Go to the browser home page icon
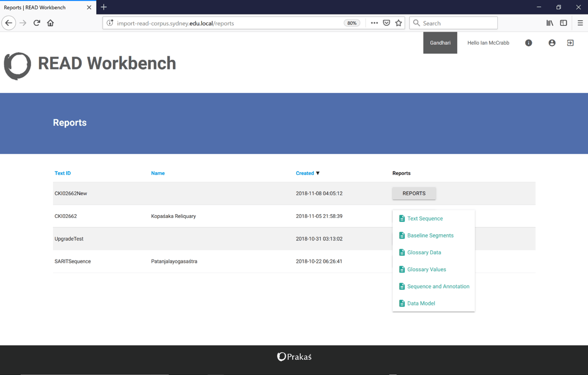Viewport: 588px width, 375px height. click(50, 23)
